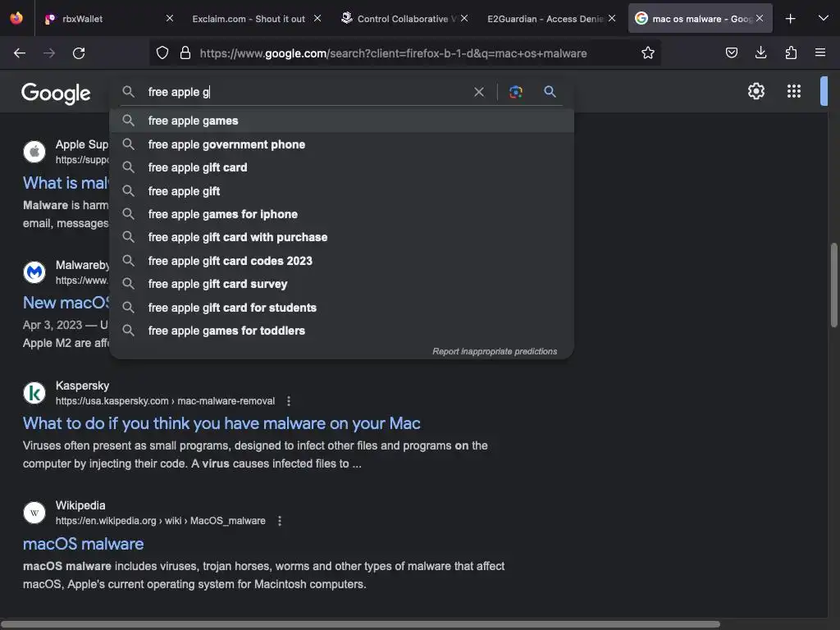Close the Exclaim.com tab
Image resolution: width=840 pixels, height=630 pixels.
click(x=317, y=18)
